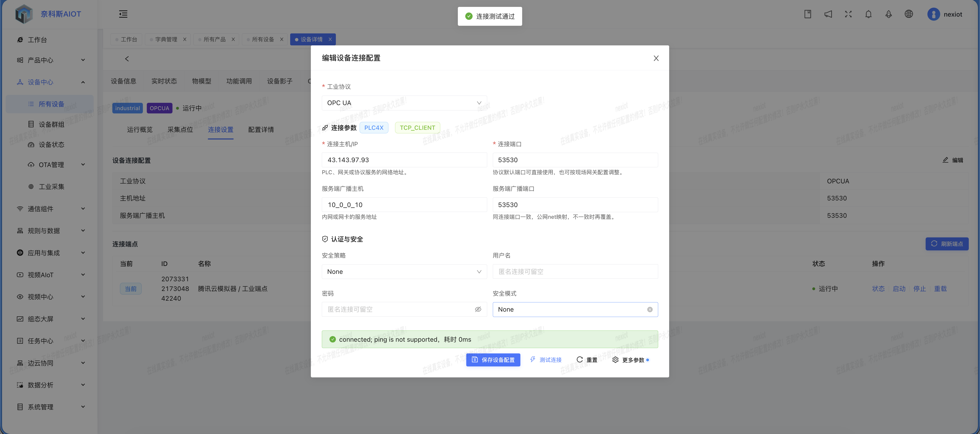
Task: Open notifications bell icon
Action: tap(868, 14)
